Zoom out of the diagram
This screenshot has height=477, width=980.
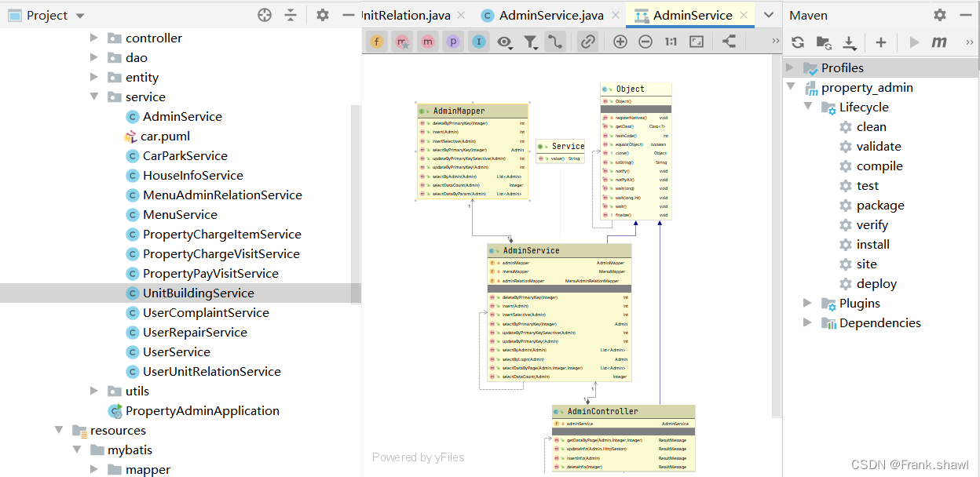pos(645,42)
